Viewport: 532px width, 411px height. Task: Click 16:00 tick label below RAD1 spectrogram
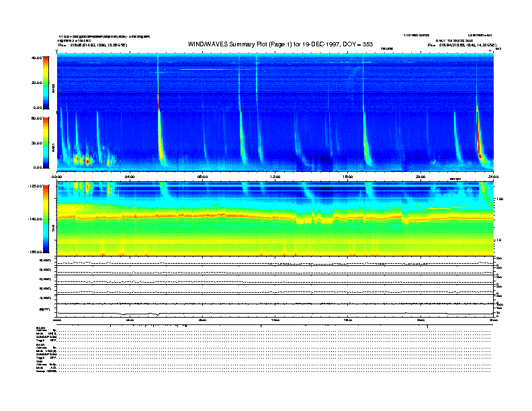(x=348, y=177)
